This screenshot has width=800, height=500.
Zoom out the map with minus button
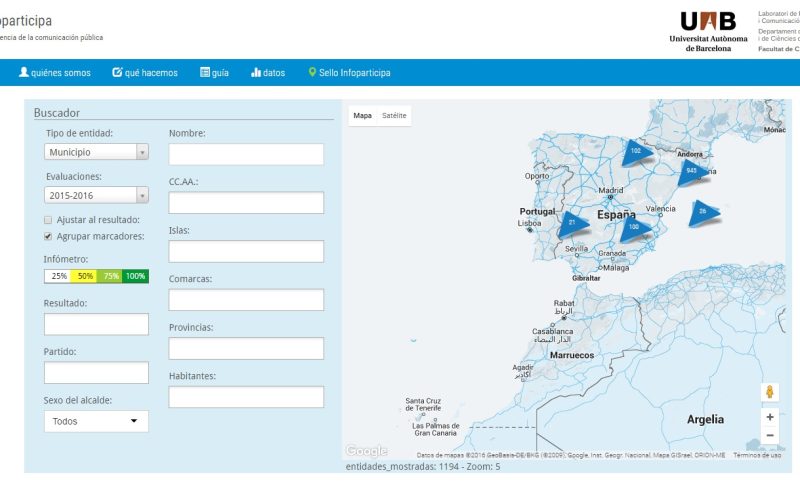[x=770, y=435]
